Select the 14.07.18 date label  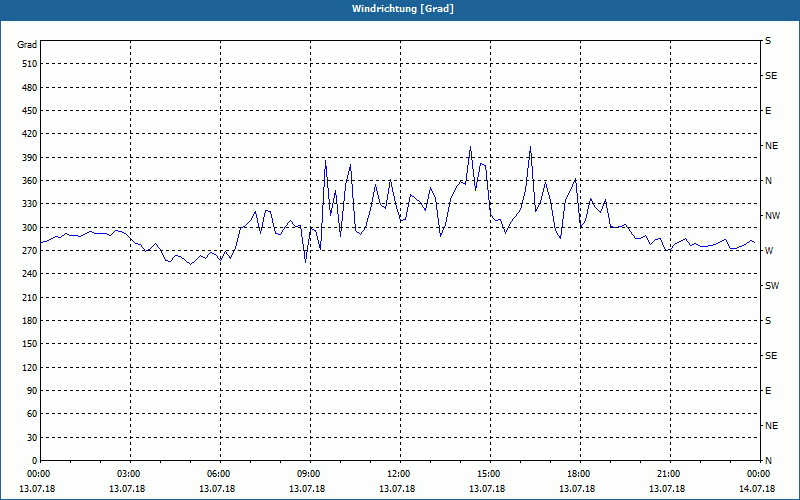pyautogui.click(x=757, y=489)
